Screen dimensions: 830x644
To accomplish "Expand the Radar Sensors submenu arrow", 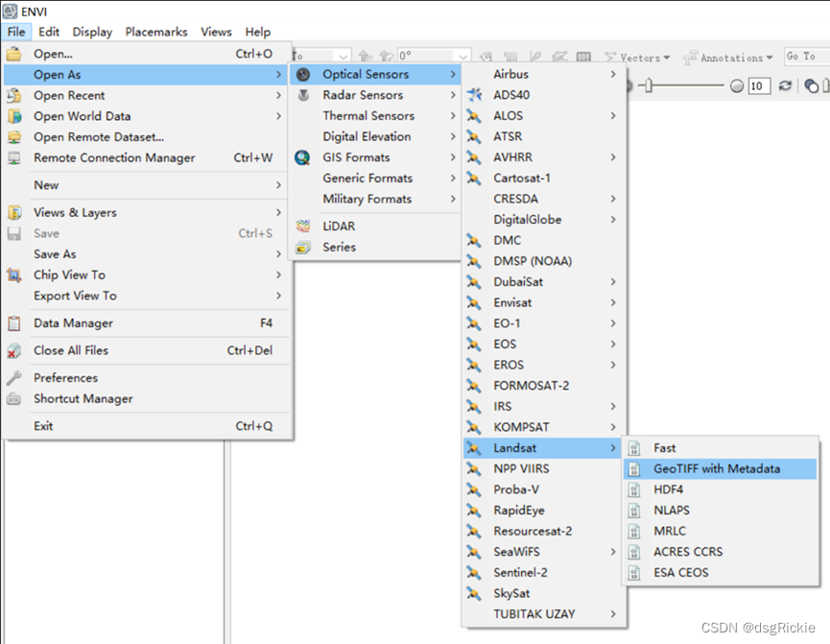I will 453,95.
